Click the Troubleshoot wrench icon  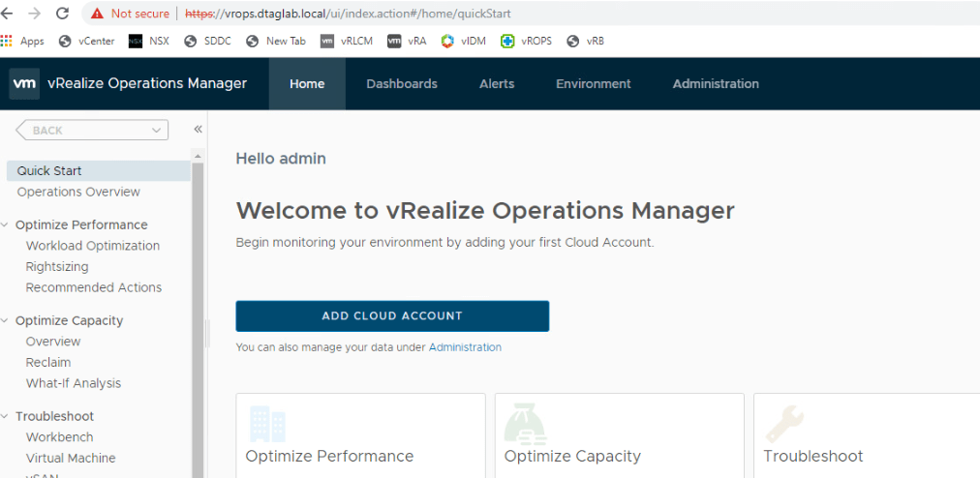[x=783, y=423]
